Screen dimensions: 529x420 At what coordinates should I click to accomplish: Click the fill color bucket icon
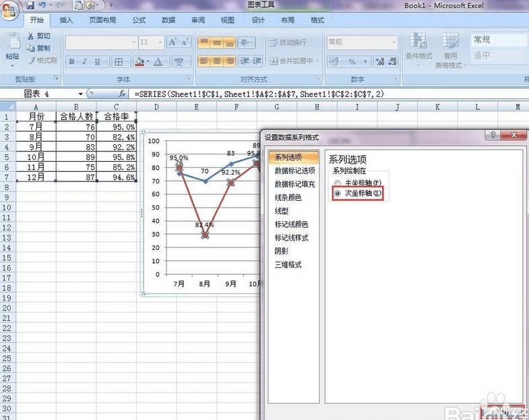pos(139,62)
